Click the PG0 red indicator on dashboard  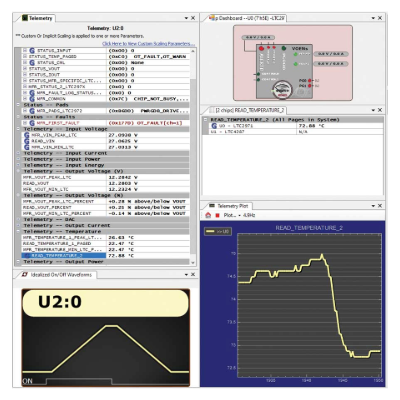(x=310, y=81)
